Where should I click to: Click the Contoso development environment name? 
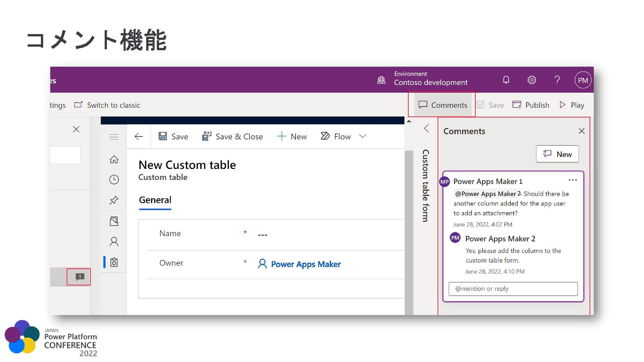coord(431,82)
